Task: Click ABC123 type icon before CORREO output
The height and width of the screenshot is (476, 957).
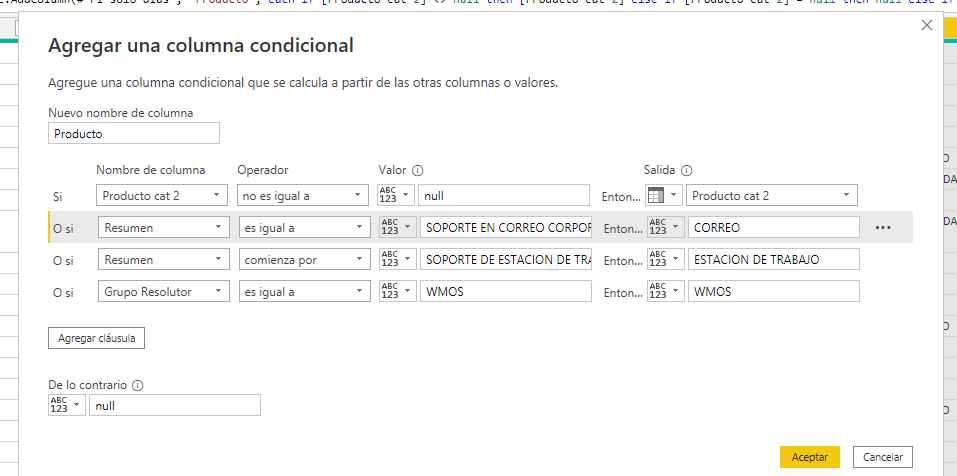Action: pos(665,227)
